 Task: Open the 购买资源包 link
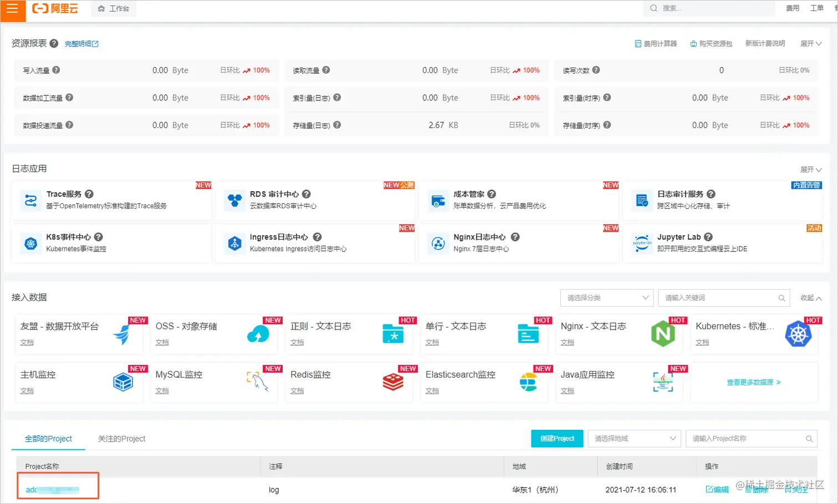pos(711,44)
